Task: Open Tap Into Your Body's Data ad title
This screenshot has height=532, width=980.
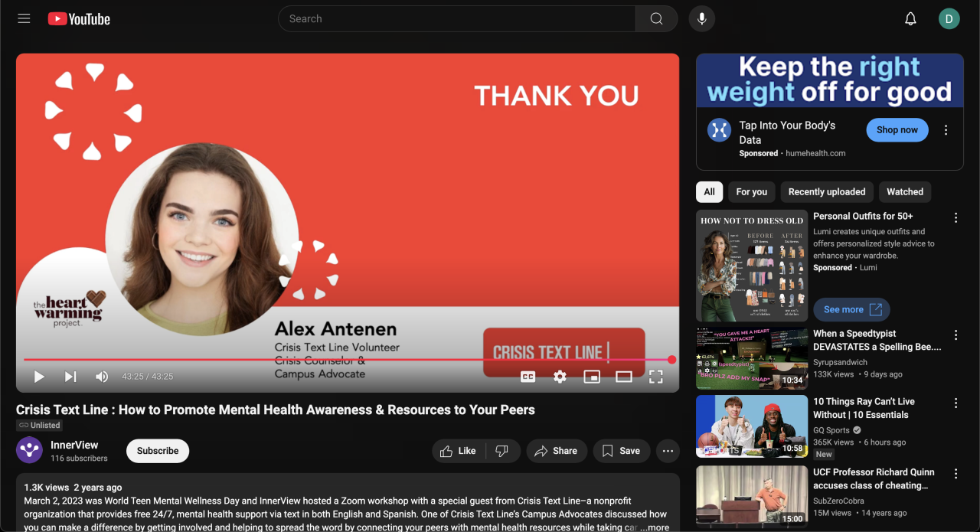Action: click(x=787, y=132)
